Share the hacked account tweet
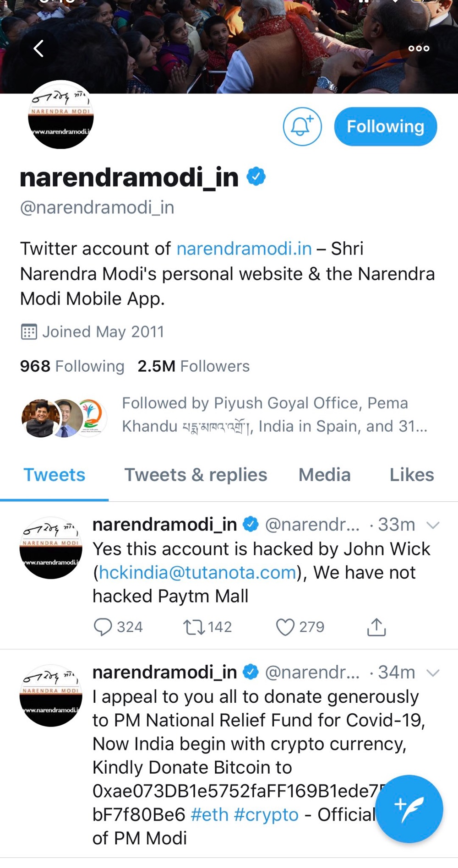The image size is (458, 868). coord(376,627)
